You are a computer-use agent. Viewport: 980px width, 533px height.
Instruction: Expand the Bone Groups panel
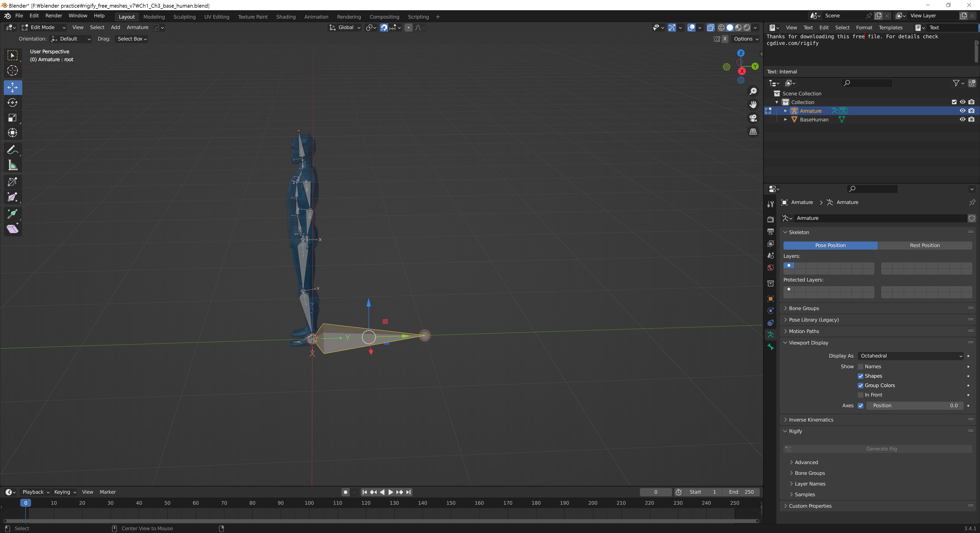804,308
